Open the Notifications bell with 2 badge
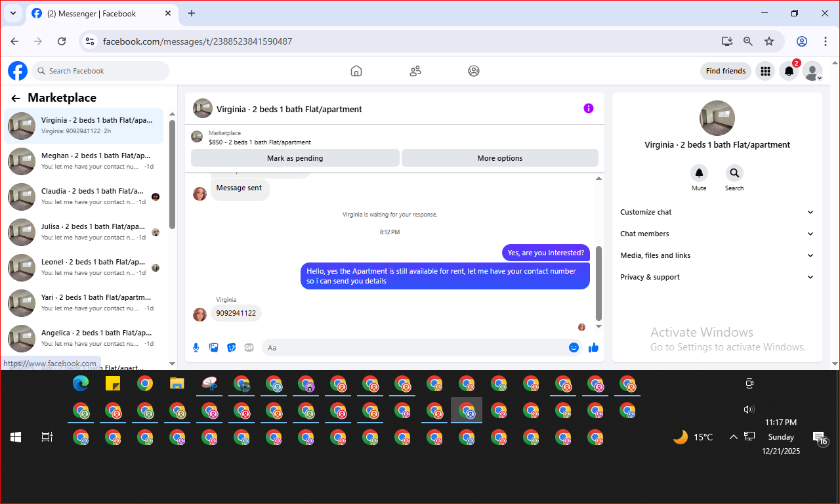This screenshot has height=504, width=840. [789, 71]
